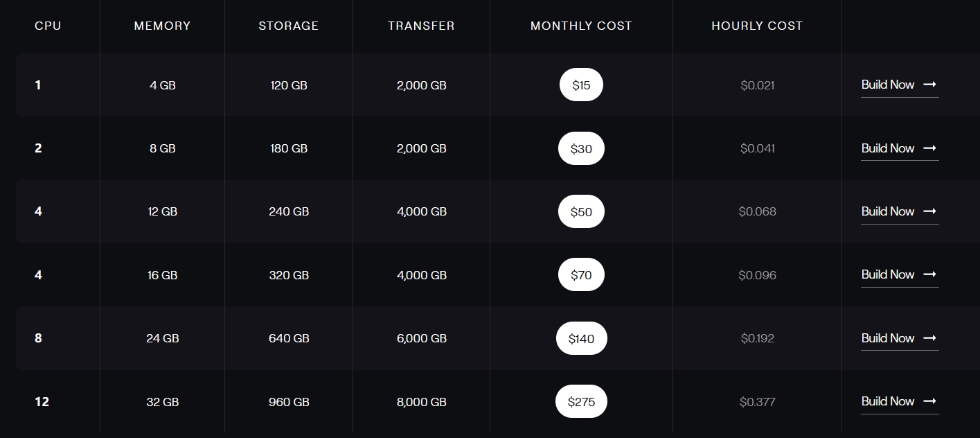
Task: Click Build Now for the 4 GB plan
Action: (888, 85)
